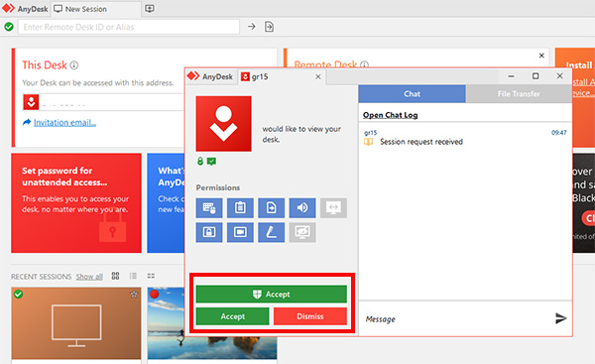Viewport: 595px width, 364px height.
Task: Open the What's new blue tile
Action: (166, 203)
